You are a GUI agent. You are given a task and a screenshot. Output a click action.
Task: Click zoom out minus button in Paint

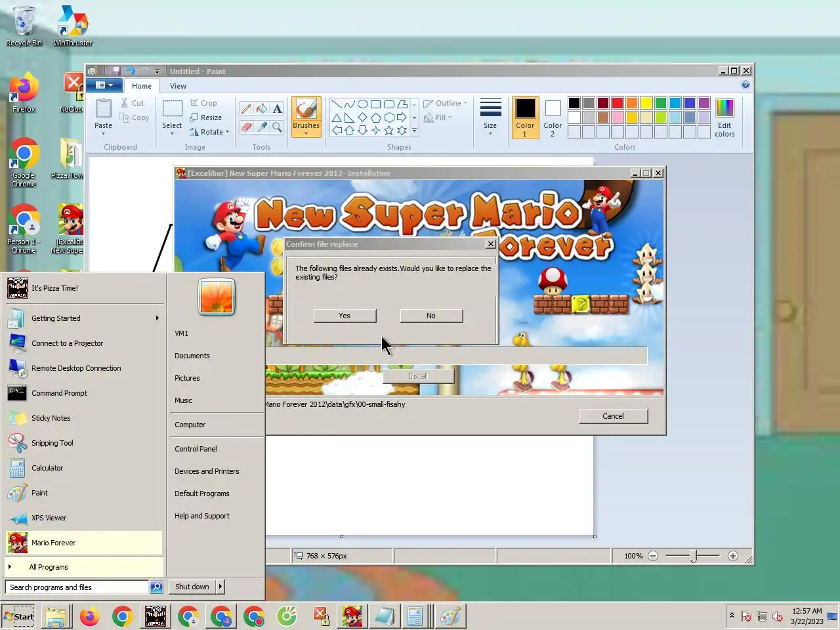(653, 556)
